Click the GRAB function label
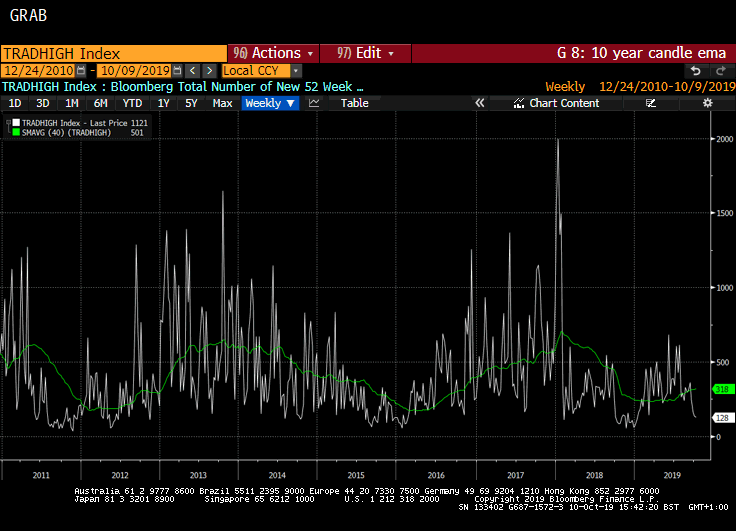Screen dimensions: 736x531 28,15
